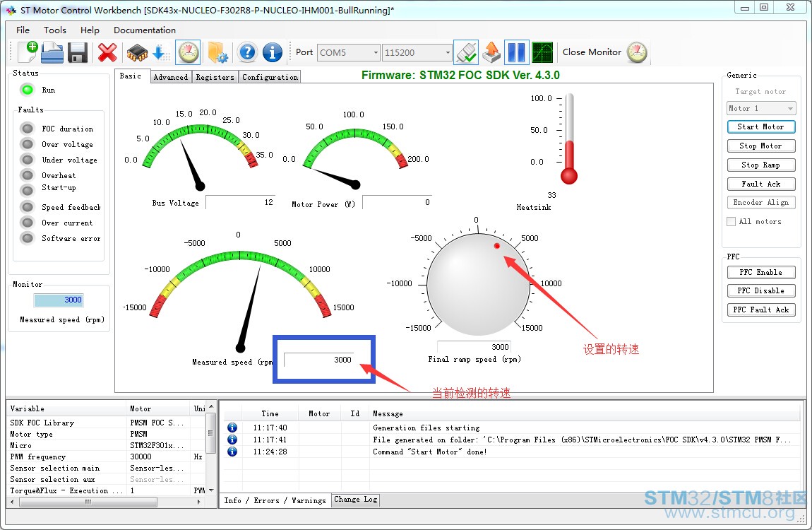
Task: Click the final ramp speed knob dial
Action: [478, 284]
